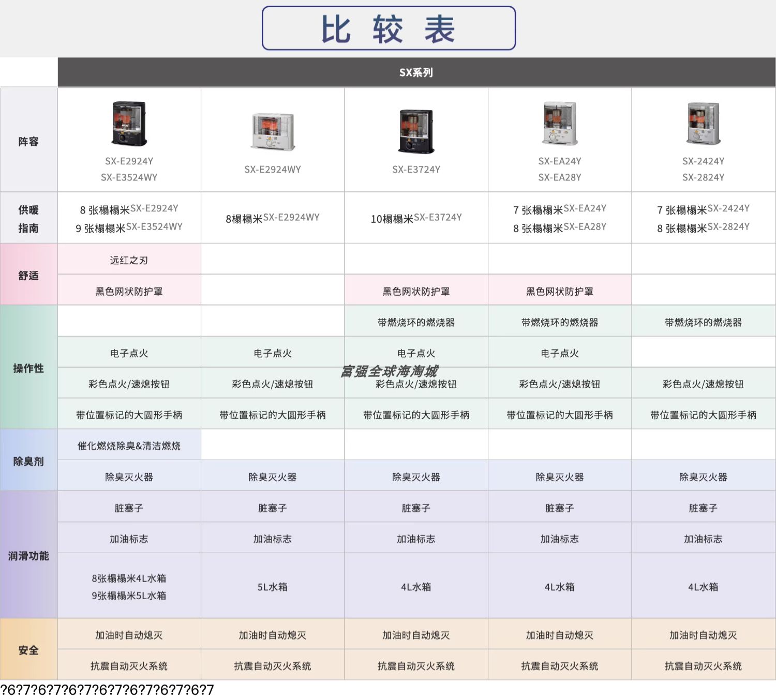
Task: Click the 比较表 title box
Action: click(389, 28)
